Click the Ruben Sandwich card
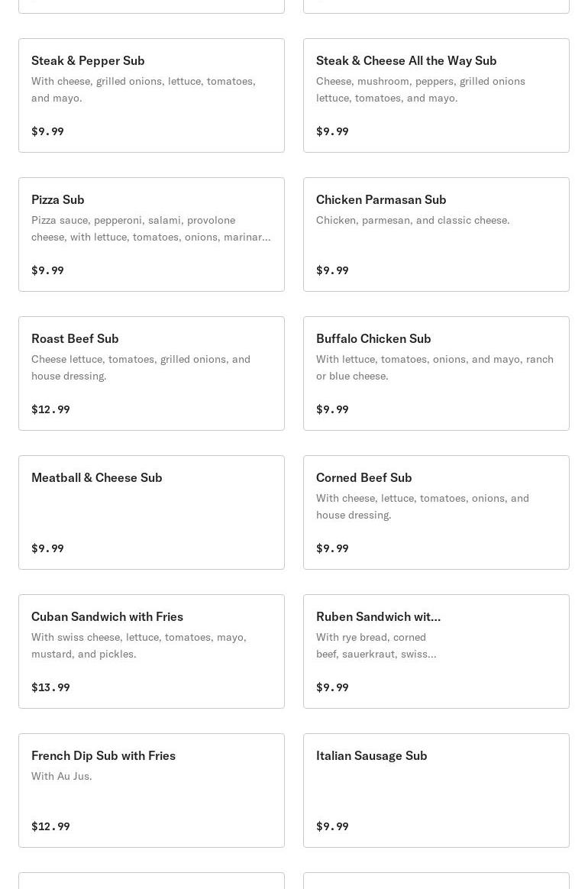Screen dimensions: 588x889 (x=436, y=651)
